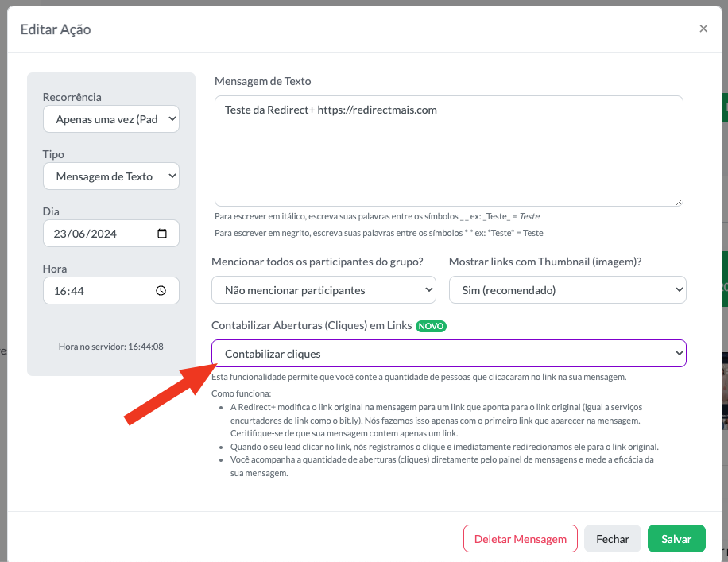Click the clock icon in Hora field
This screenshot has width=728, height=562.
(x=161, y=291)
